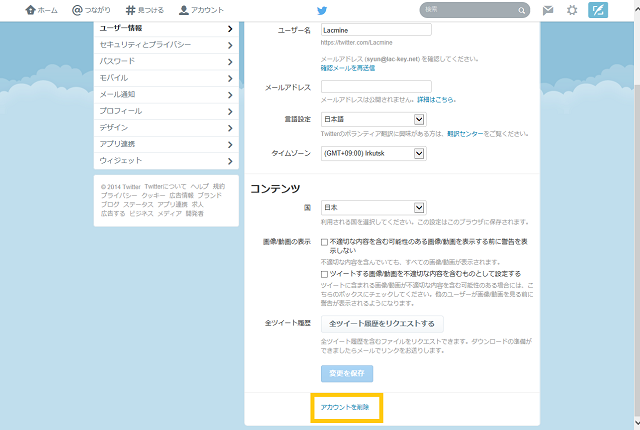Open the 国 dropdown showing 日本

coord(373,207)
